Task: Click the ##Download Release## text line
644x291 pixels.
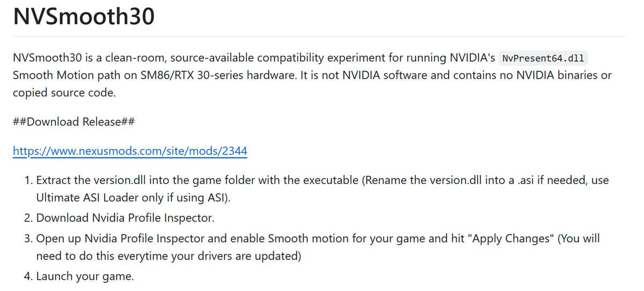Action: pos(74,122)
